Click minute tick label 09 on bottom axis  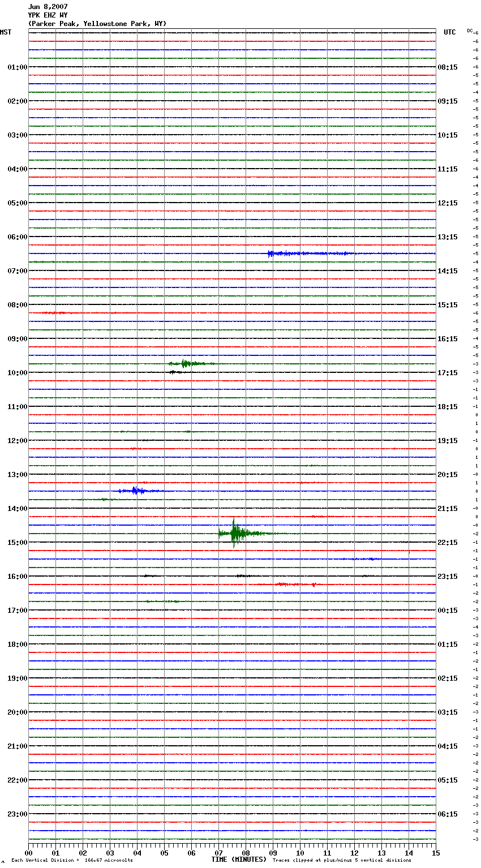(273, 853)
